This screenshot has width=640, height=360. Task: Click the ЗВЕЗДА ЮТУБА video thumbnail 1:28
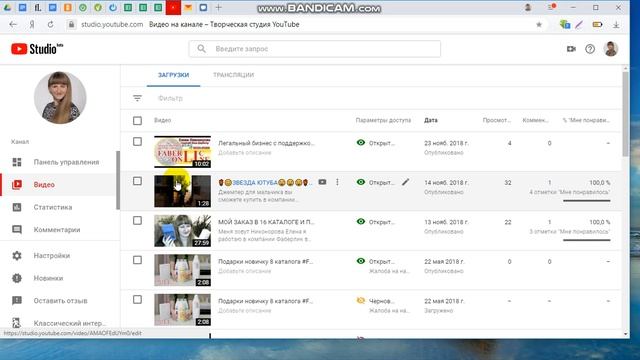(182, 191)
